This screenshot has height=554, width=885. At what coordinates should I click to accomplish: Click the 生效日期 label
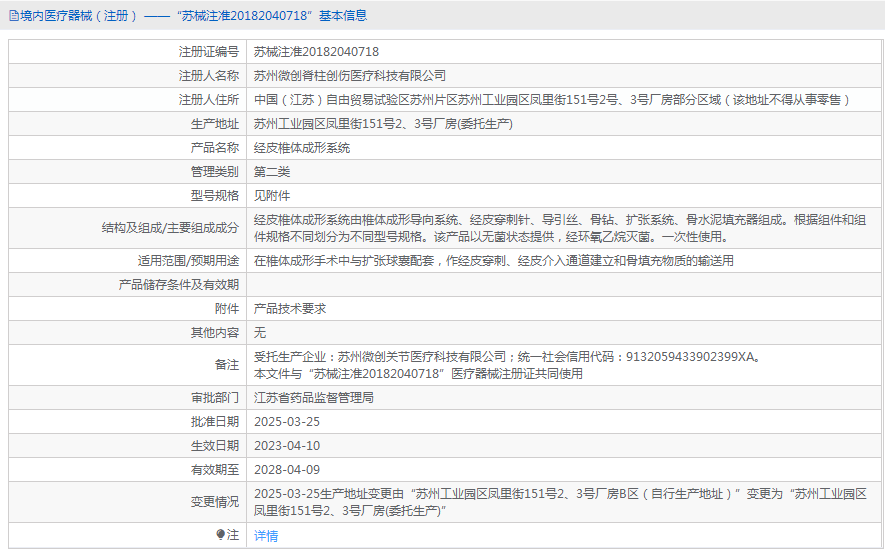[215, 446]
